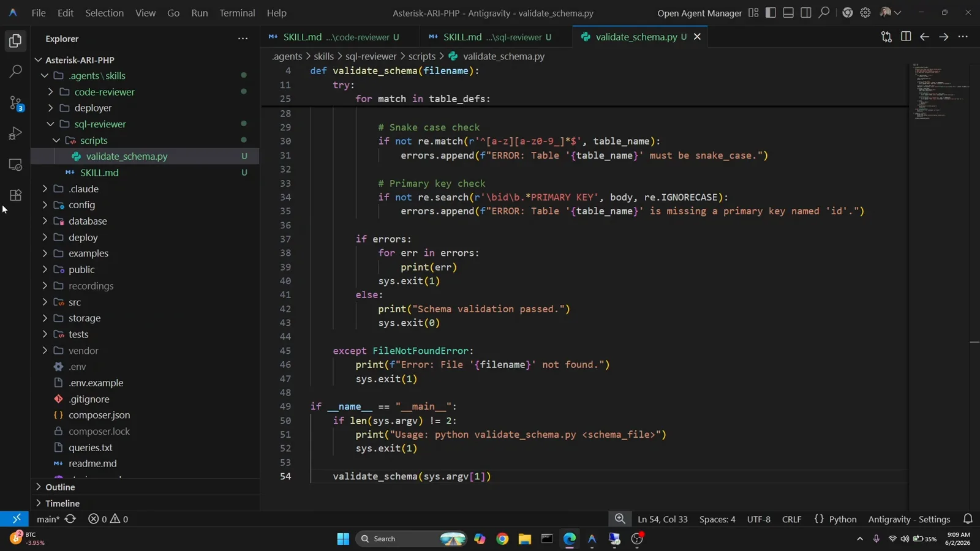Open the Remote Explorer view
This screenshot has width=980, height=551.
point(15,165)
